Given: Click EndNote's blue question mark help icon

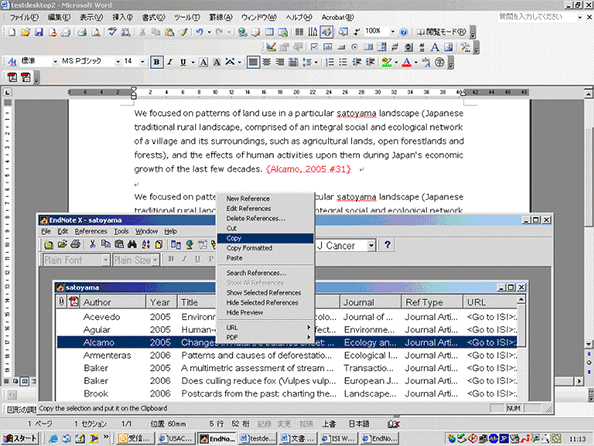Looking at the screenshot, I should [x=387, y=245].
